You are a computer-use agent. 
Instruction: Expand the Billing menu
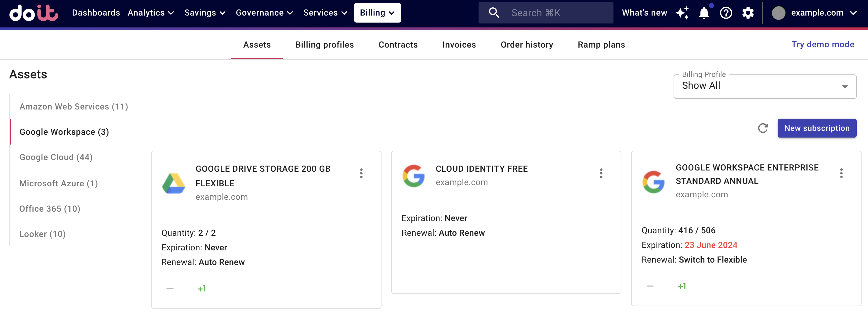[378, 13]
